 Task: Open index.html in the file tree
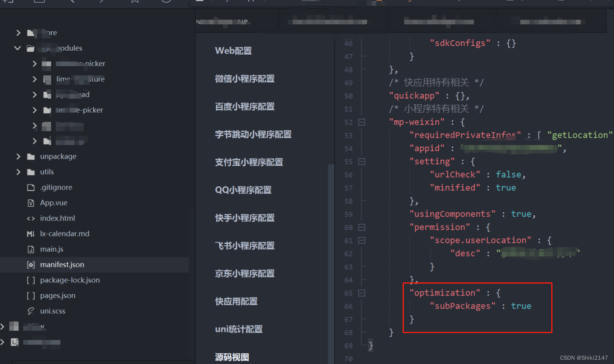pos(58,218)
